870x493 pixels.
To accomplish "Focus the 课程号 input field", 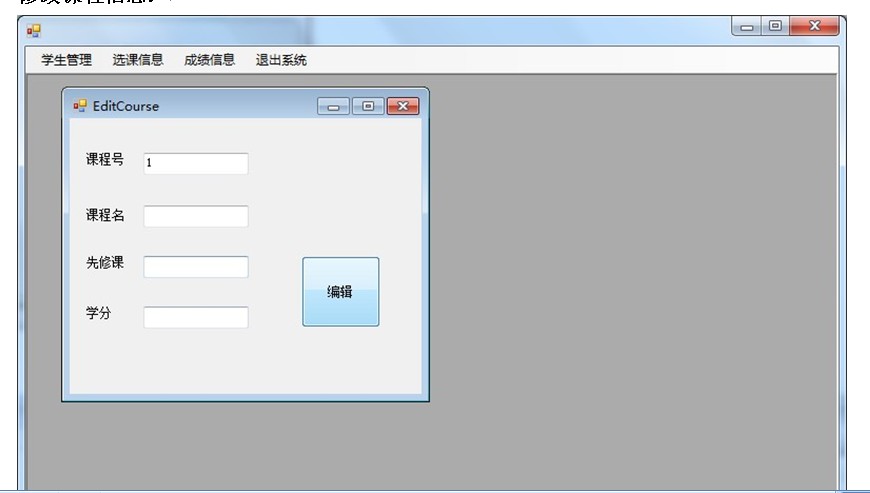I will click(x=196, y=164).
